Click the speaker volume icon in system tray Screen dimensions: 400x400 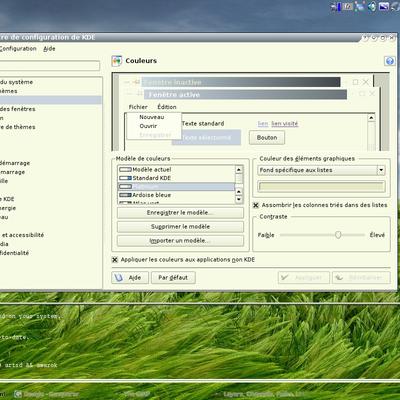(373, 6)
